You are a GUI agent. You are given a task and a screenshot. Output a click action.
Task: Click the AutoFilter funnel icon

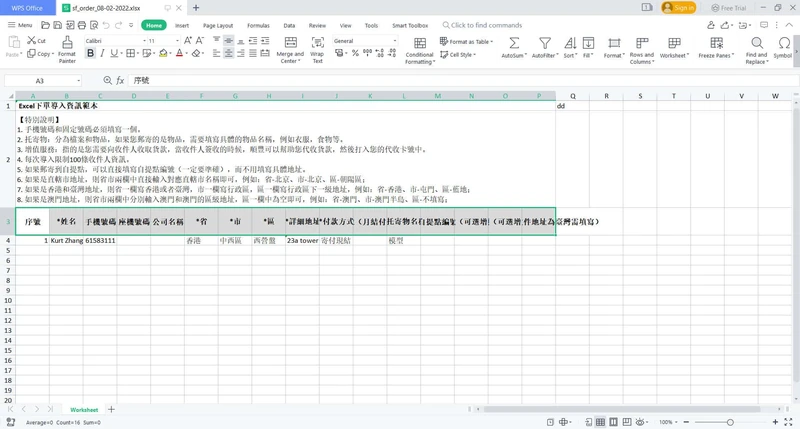545,43
